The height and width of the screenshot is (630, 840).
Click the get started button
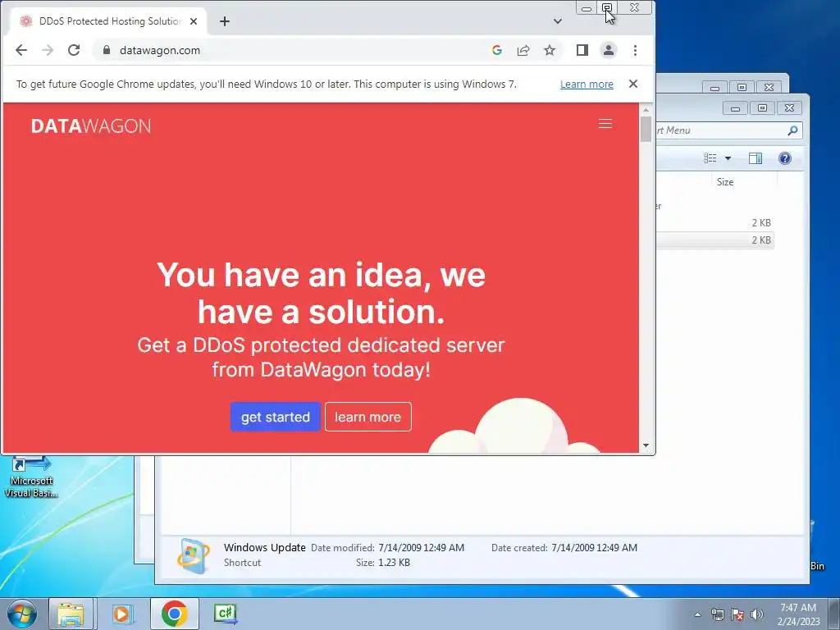point(276,417)
